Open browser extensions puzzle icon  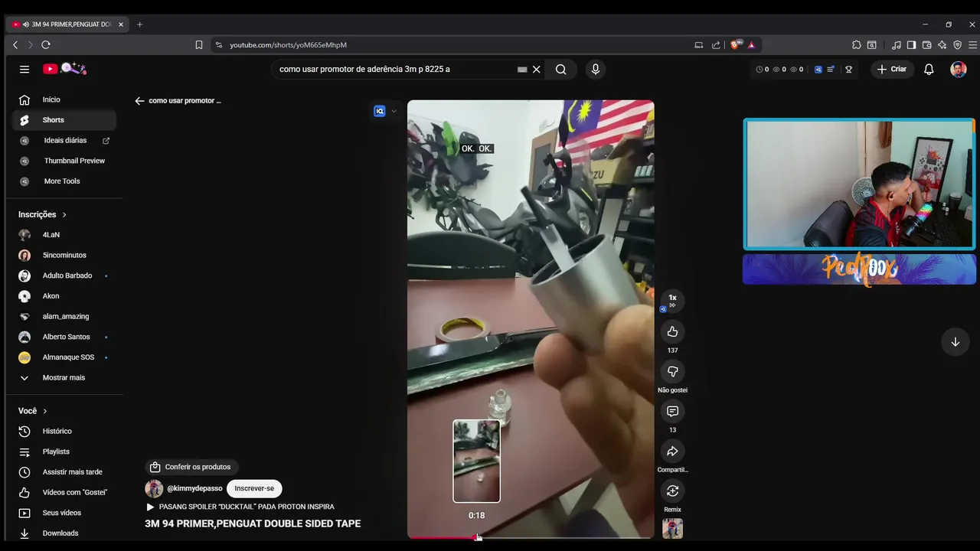click(857, 45)
